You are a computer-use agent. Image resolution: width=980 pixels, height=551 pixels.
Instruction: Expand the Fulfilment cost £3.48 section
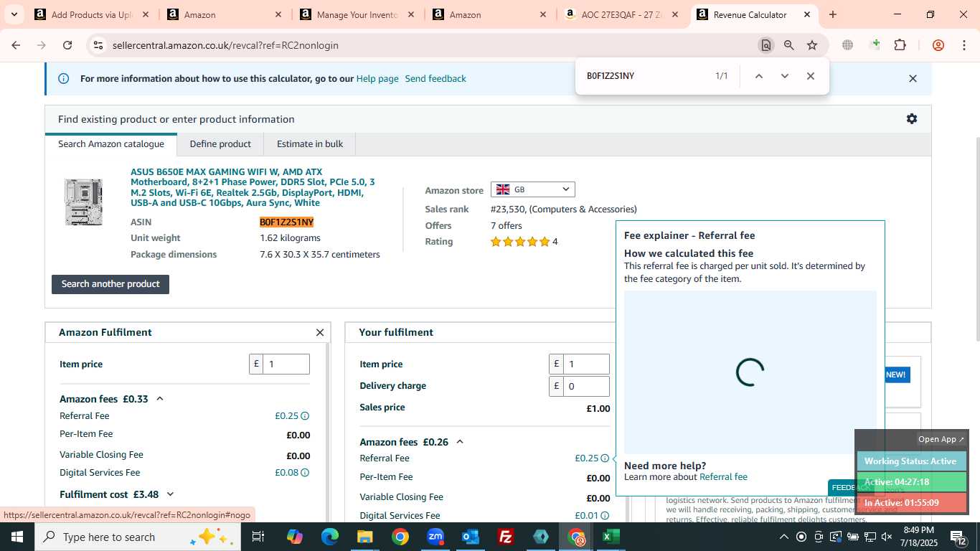170,494
